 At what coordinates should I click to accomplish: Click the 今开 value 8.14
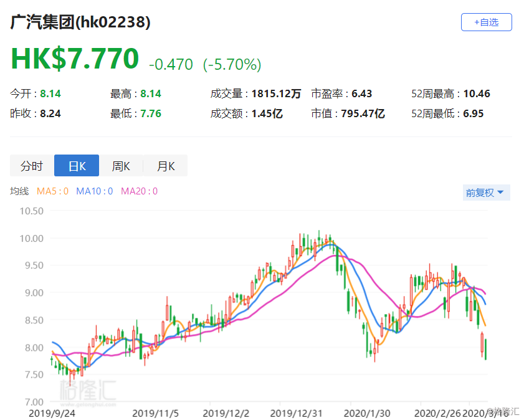tap(50, 93)
